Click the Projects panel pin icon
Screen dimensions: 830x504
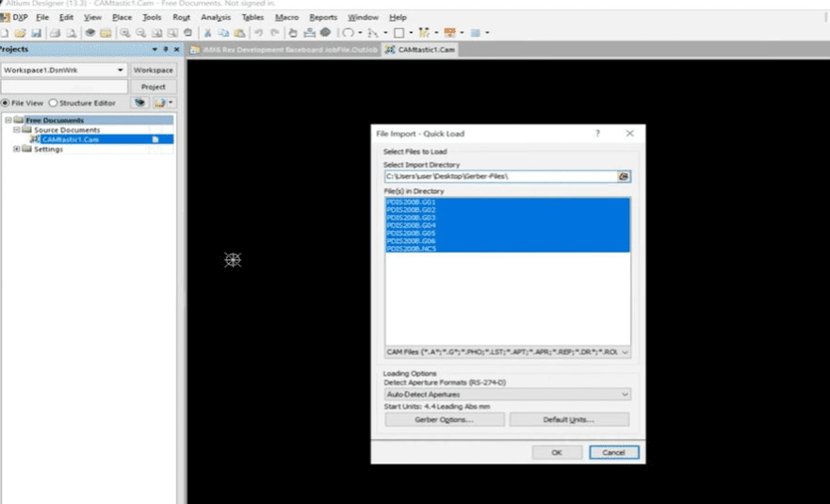[x=166, y=49]
